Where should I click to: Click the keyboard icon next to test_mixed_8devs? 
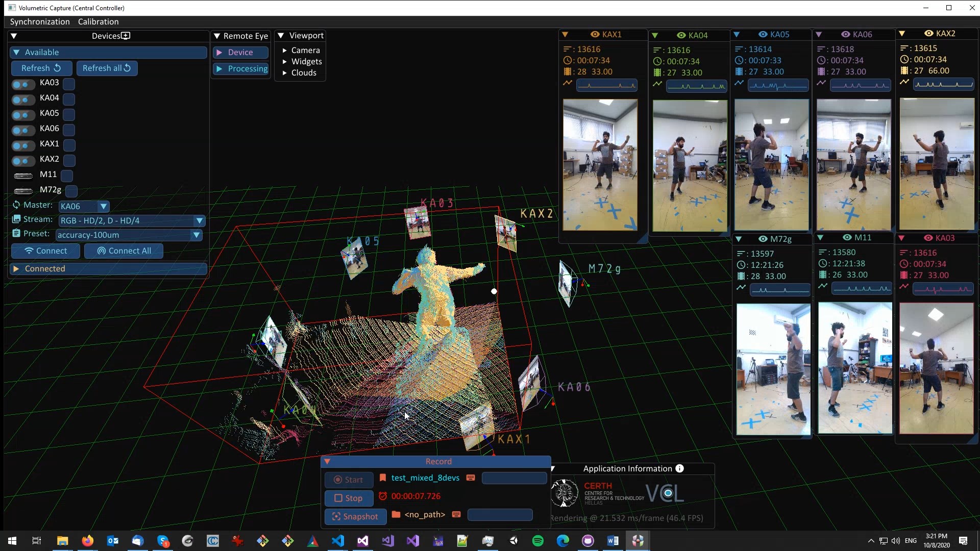(x=471, y=478)
